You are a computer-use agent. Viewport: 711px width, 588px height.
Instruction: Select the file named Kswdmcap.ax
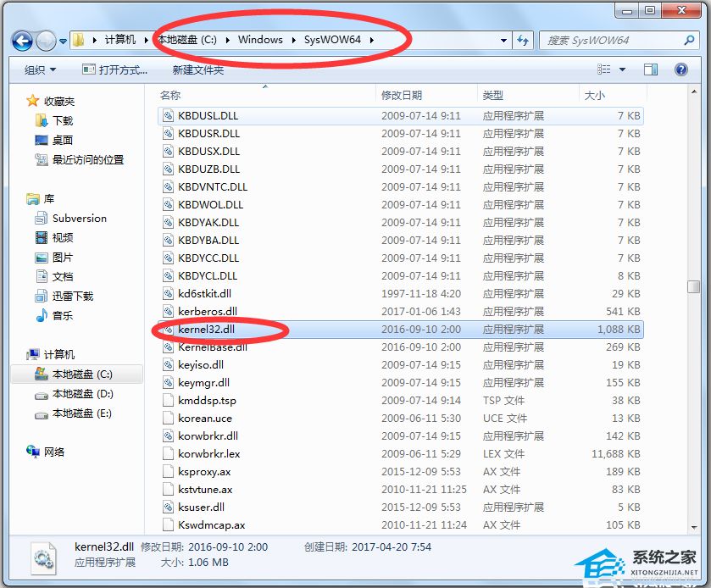click(211, 525)
